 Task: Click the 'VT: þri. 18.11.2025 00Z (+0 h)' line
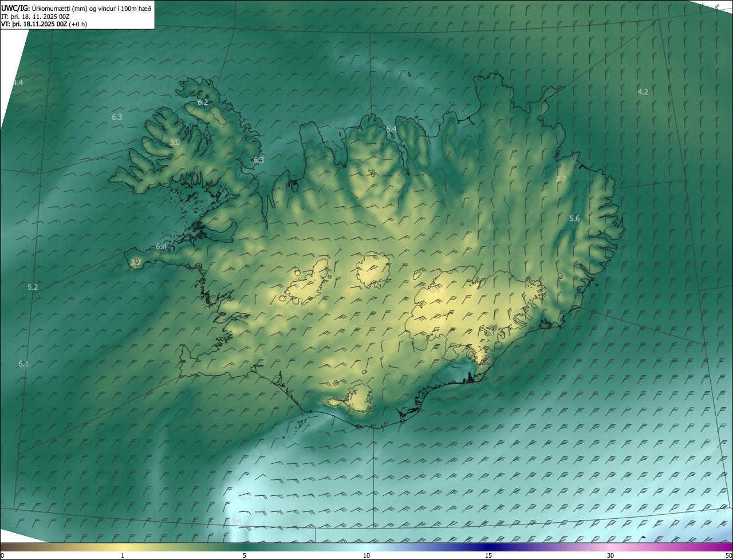coord(44,24)
